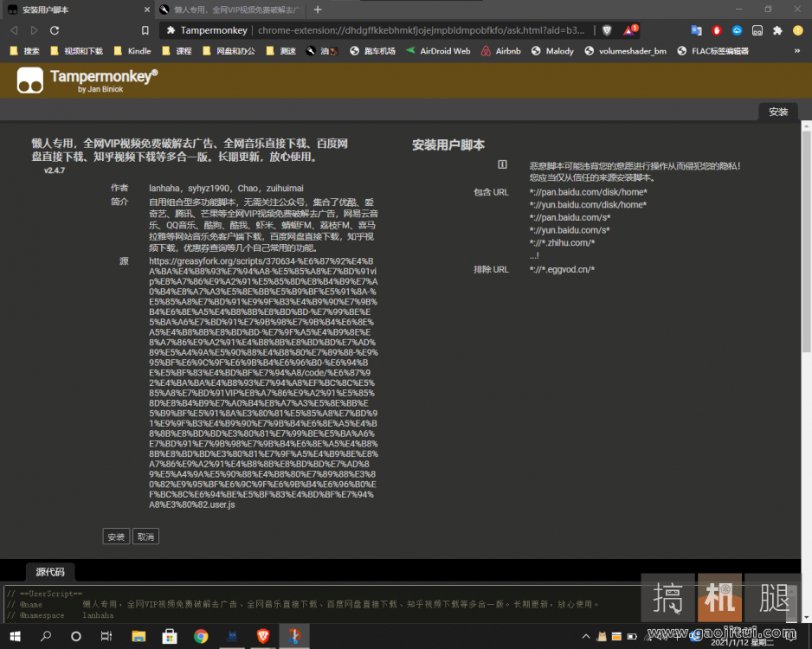
Task: Open the Windows Start menu
Action: coord(15,636)
